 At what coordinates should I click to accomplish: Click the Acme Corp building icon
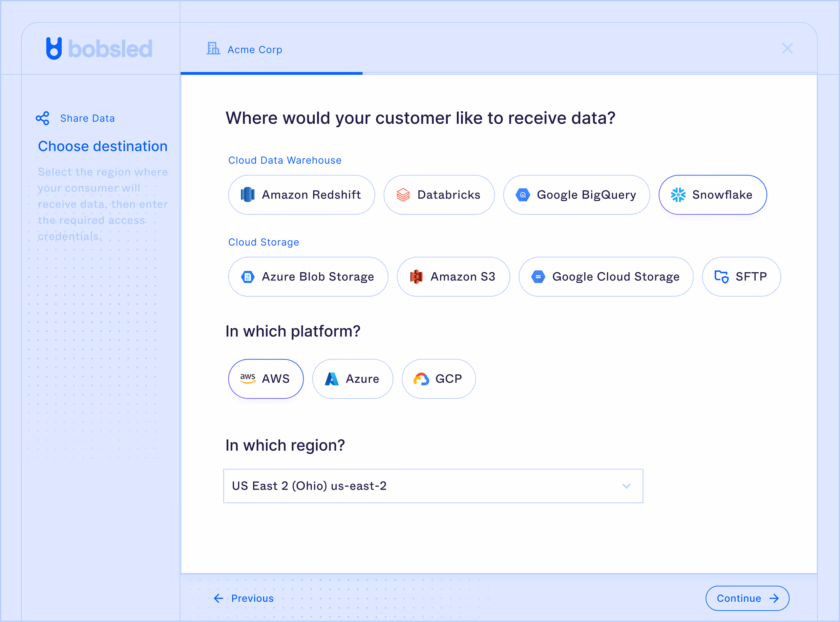pyautogui.click(x=213, y=49)
